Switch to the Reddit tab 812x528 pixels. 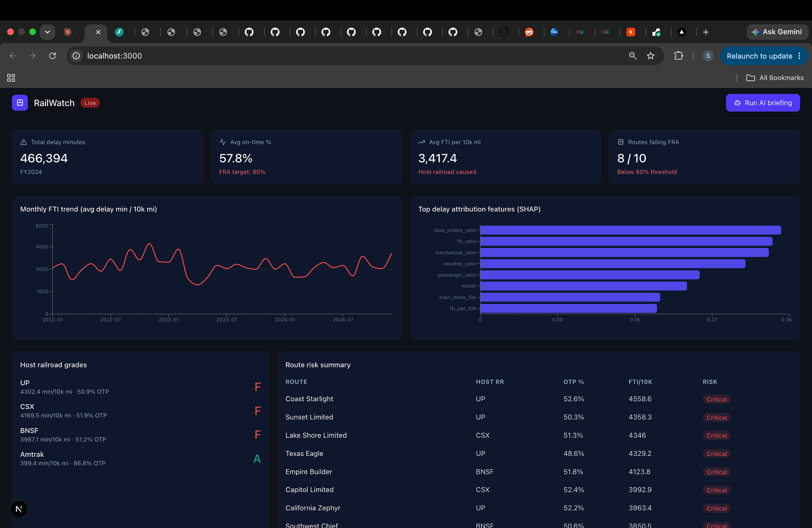tap(529, 32)
